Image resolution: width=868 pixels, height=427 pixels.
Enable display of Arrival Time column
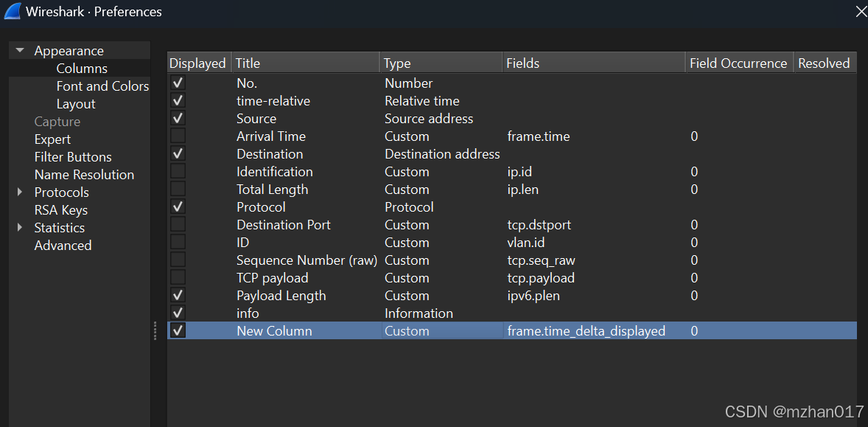(178, 136)
